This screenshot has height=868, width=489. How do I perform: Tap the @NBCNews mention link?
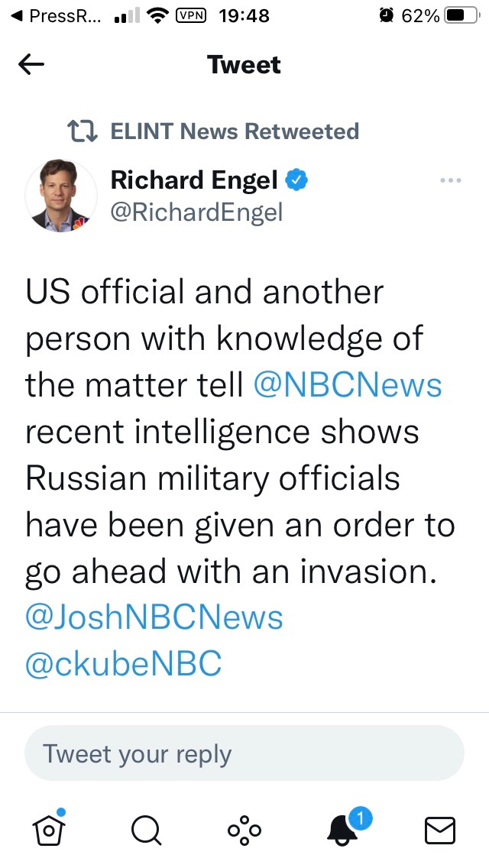point(348,386)
